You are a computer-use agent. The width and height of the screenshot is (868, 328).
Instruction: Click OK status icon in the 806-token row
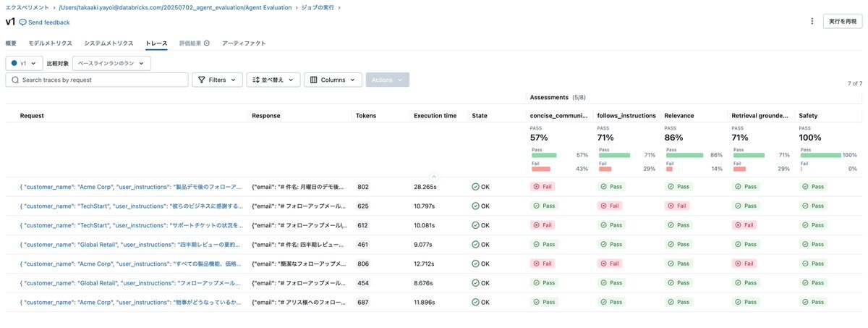pos(475,264)
